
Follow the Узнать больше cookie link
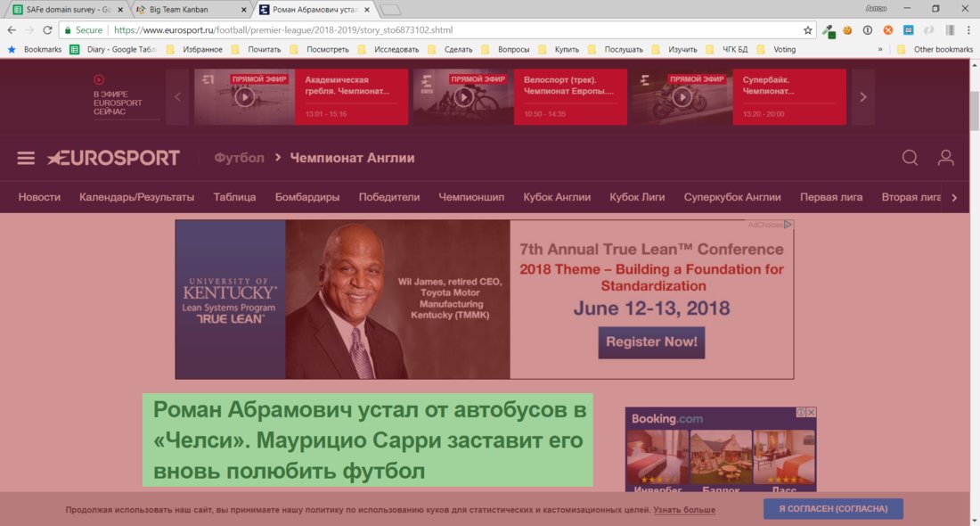pos(683,510)
